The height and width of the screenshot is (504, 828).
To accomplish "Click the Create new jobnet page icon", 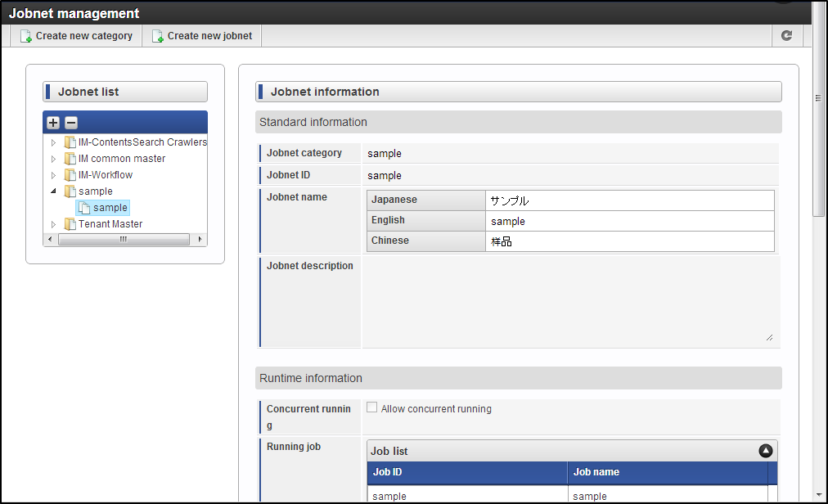I will tap(157, 36).
